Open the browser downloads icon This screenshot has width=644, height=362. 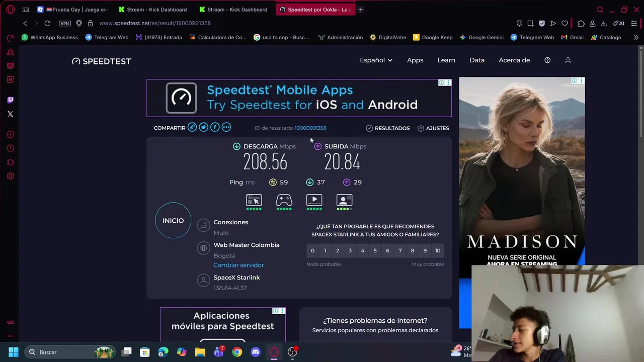coord(604,23)
